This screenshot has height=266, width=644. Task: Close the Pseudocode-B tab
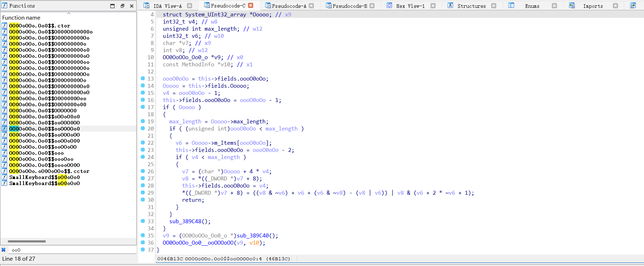tap(372, 6)
